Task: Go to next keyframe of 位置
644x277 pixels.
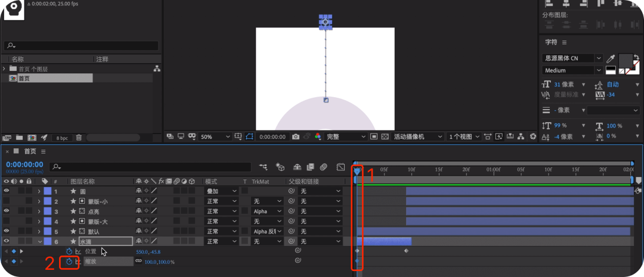Action: 21,251
